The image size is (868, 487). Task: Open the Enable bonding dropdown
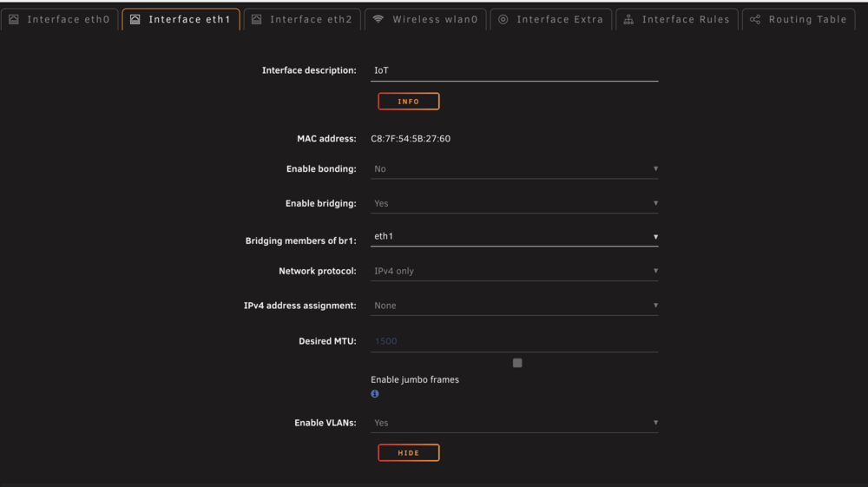[514, 168]
